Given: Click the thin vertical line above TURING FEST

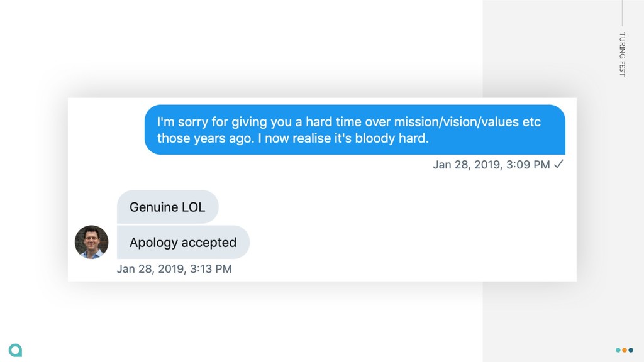Looking at the screenshot, I should (x=622, y=13).
